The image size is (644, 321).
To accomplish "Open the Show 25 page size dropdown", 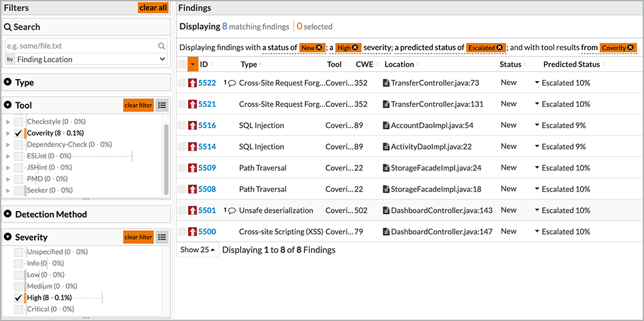I will (198, 250).
